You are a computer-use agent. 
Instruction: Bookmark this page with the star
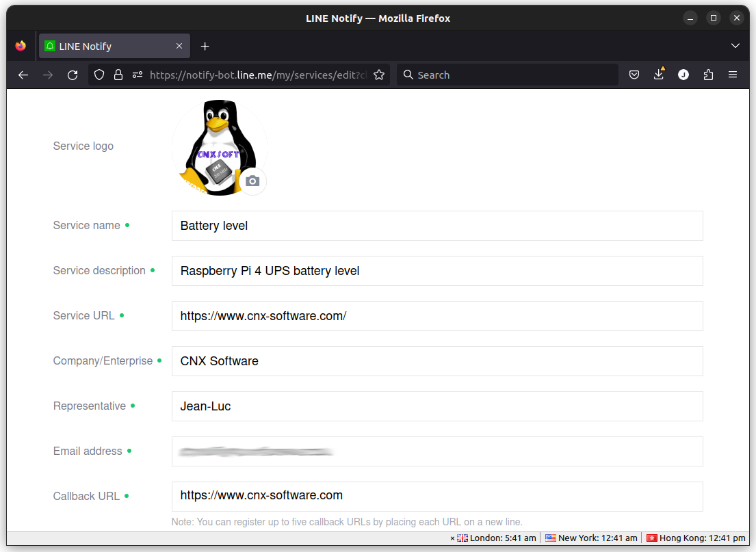pos(379,75)
